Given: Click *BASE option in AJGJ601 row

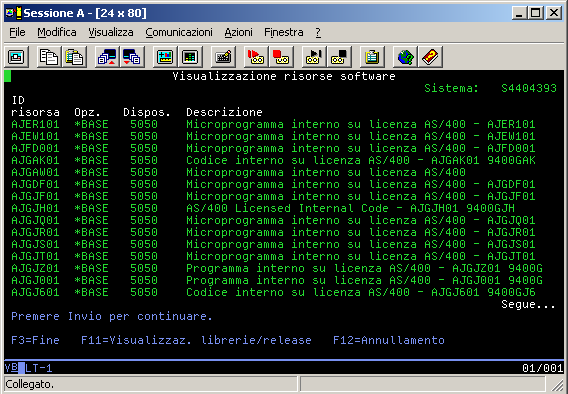Looking at the screenshot, I should point(91,292).
